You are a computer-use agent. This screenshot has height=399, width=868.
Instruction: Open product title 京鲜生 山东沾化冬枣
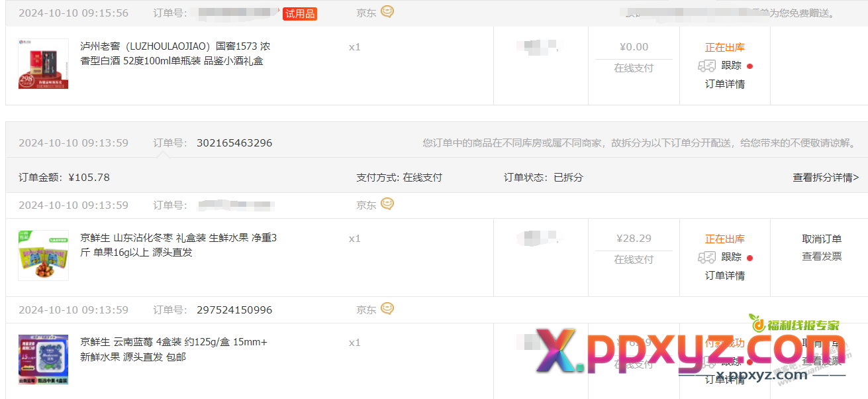pyautogui.click(x=179, y=245)
